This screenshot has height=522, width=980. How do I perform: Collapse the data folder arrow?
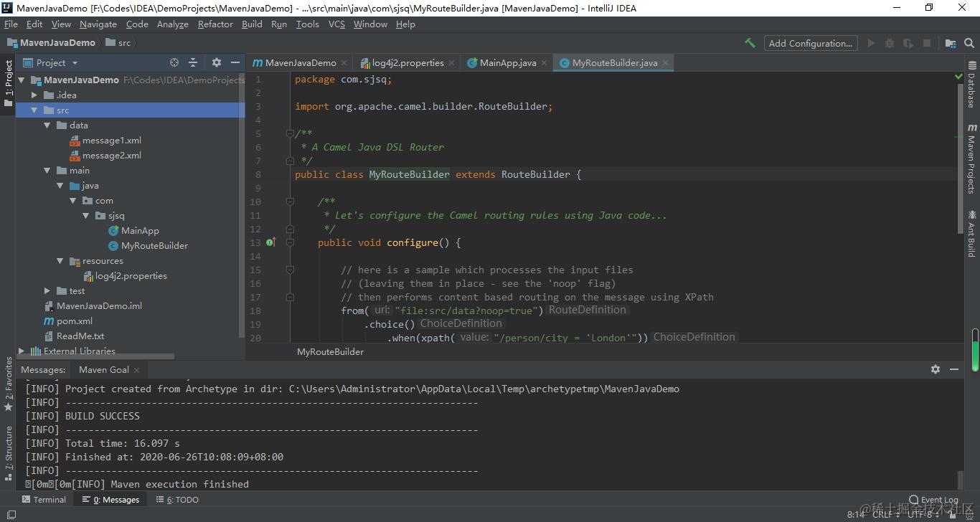(x=47, y=125)
